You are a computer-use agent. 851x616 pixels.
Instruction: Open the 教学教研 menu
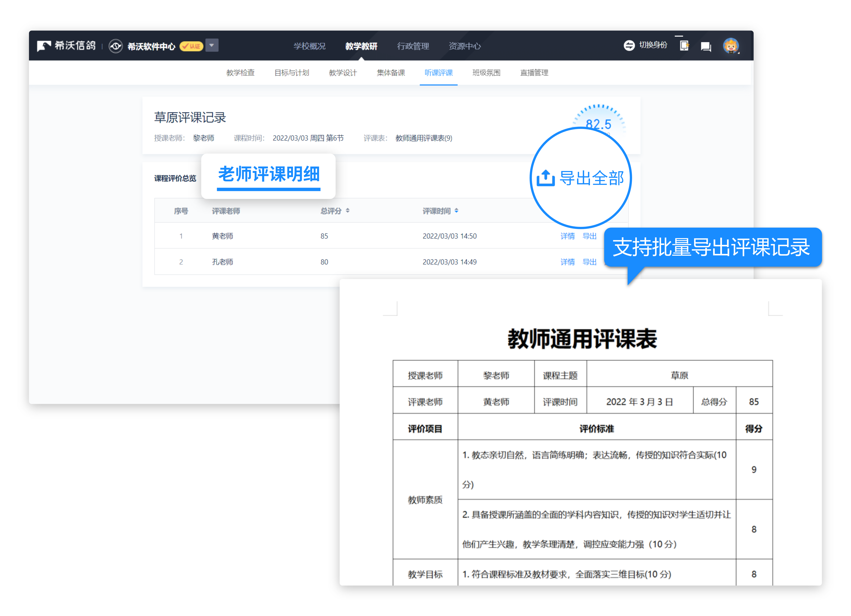pyautogui.click(x=361, y=46)
